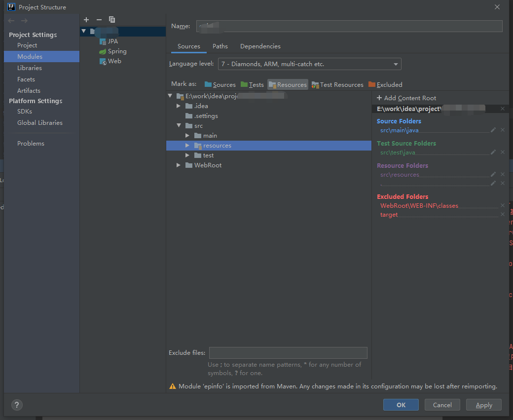Screen dimensions: 513x420
Task: Select the Web facet icon
Action: [x=103, y=61]
